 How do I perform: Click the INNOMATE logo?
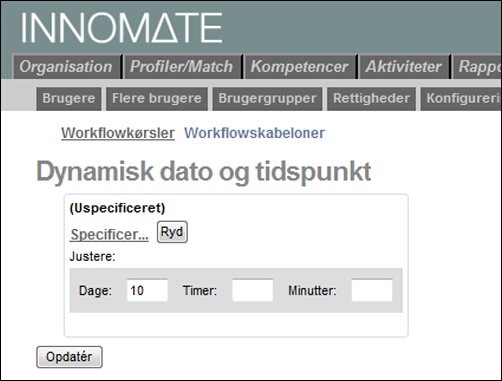click(x=122, y=28)
